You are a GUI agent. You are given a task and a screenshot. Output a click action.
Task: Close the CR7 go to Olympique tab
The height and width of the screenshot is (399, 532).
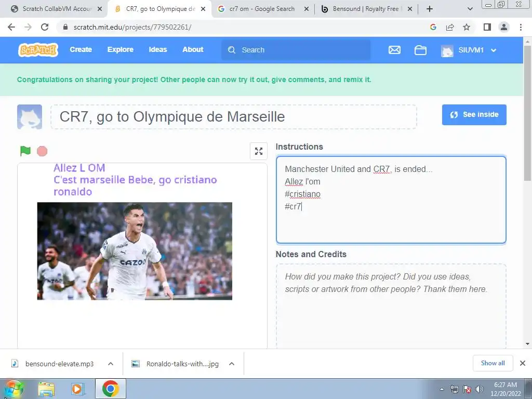pyautogui.click(x=203, y=9)
